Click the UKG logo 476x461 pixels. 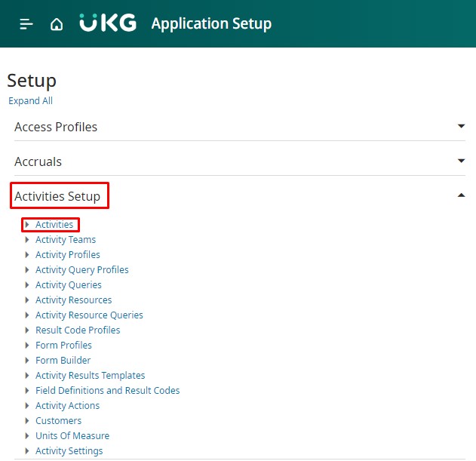(x=108, y=23)
